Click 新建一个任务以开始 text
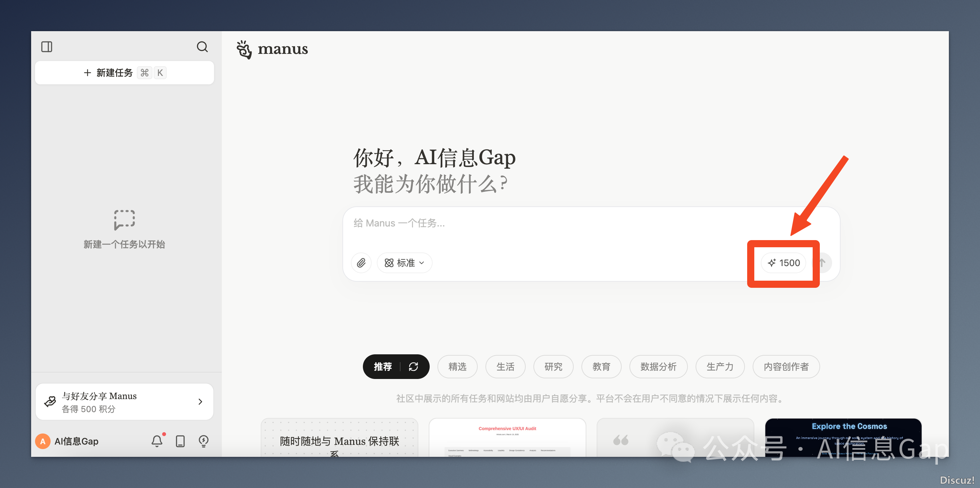Screen dimensions: 980x488 125,244
